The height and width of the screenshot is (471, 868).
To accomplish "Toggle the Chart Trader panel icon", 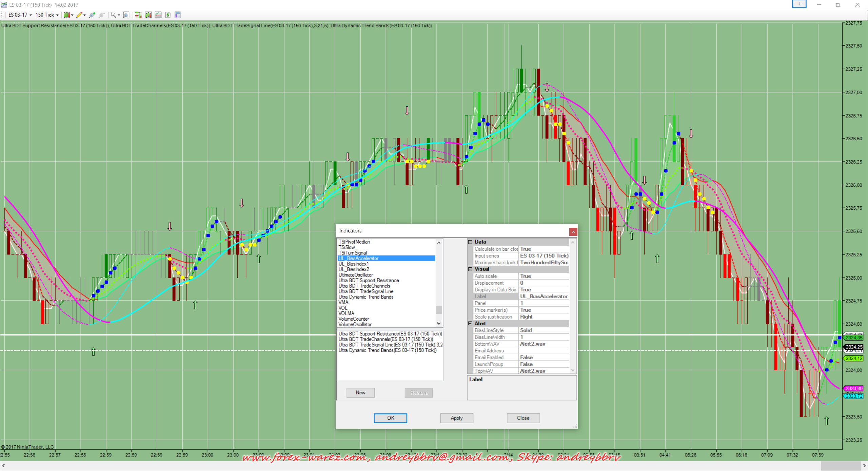I will 138,15.
